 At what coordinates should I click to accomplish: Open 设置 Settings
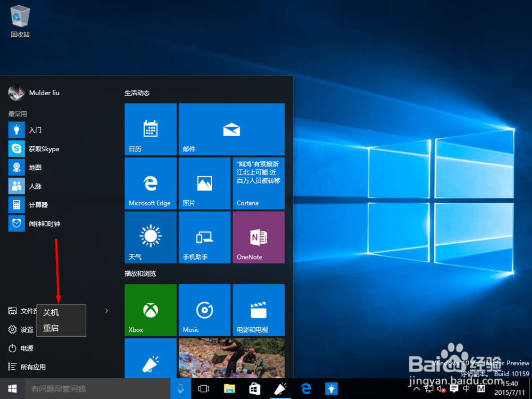click(21, 329)
